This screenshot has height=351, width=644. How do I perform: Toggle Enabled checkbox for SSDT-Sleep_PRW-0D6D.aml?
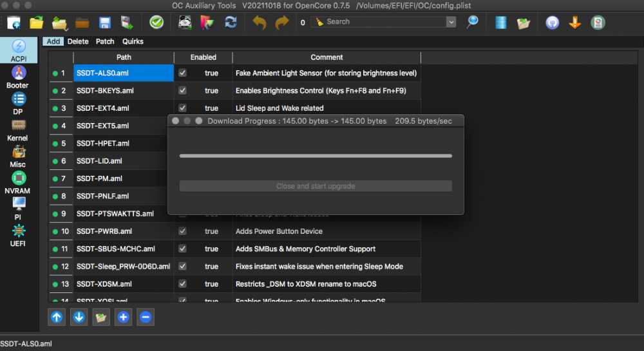click(x=182, y=267)
